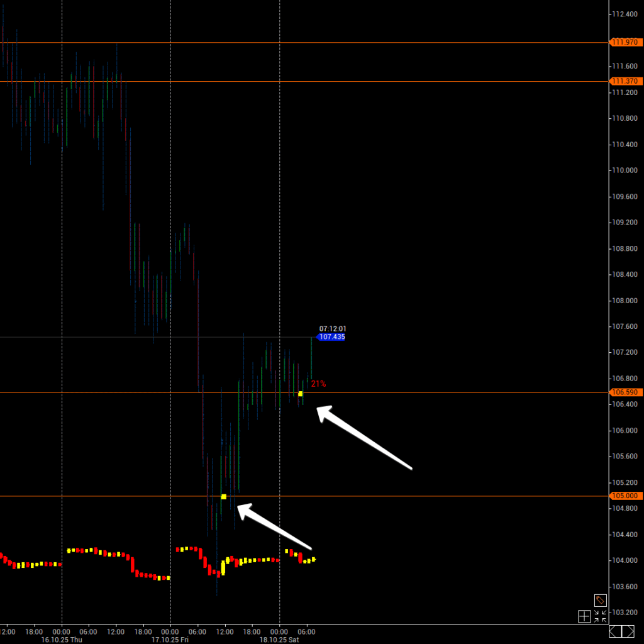Click the 16.10.25 Thu date label
Viewport: 644px width, 644px height.
(x=62, y=640)
